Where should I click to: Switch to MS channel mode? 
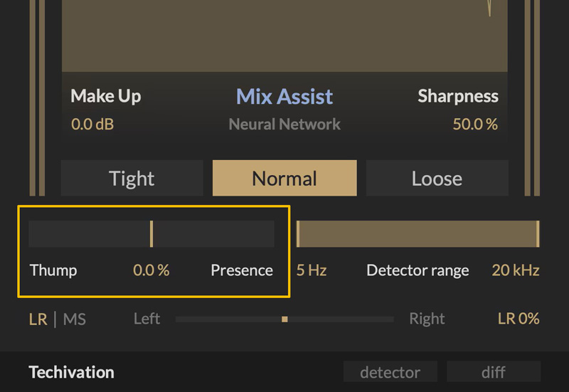click(x=75, y=319)
